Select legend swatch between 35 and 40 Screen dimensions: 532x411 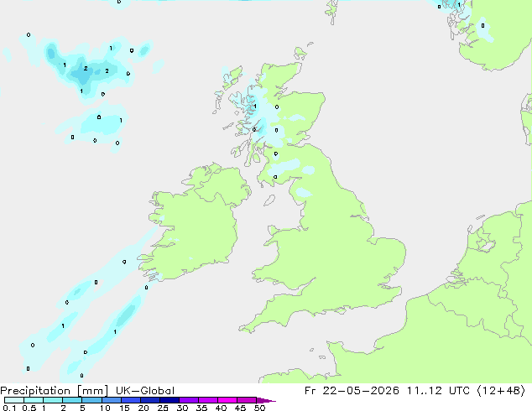tap(207, 400)
